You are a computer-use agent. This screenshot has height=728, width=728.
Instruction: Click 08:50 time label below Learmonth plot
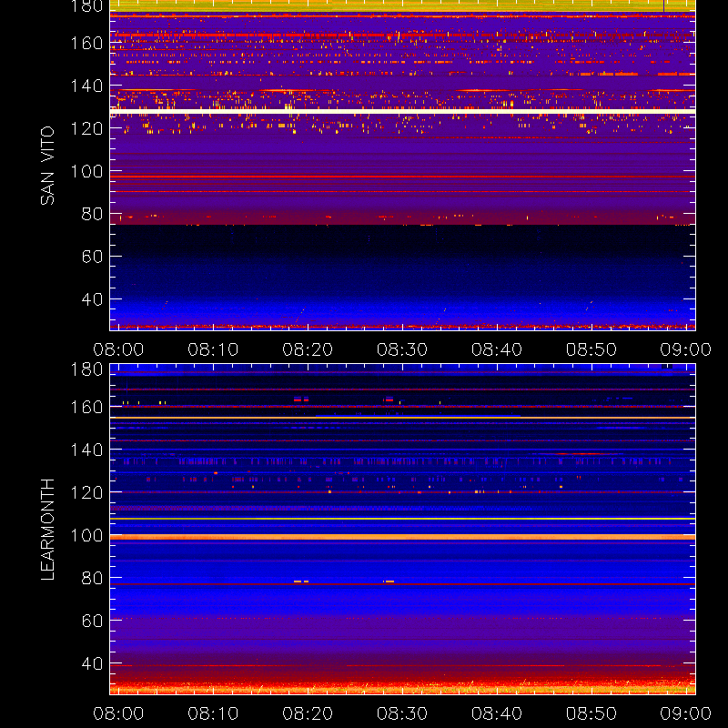point(591,713)
